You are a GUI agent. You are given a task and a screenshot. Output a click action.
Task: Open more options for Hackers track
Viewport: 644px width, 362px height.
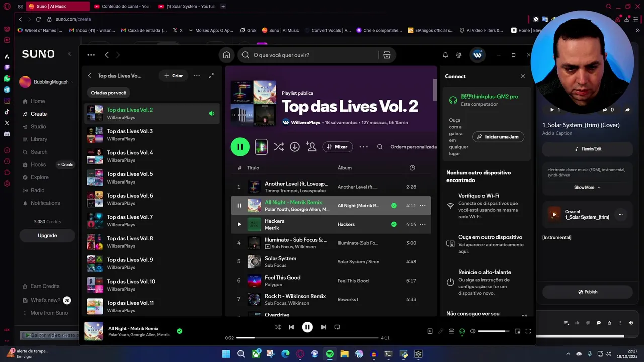pos(423,224)
